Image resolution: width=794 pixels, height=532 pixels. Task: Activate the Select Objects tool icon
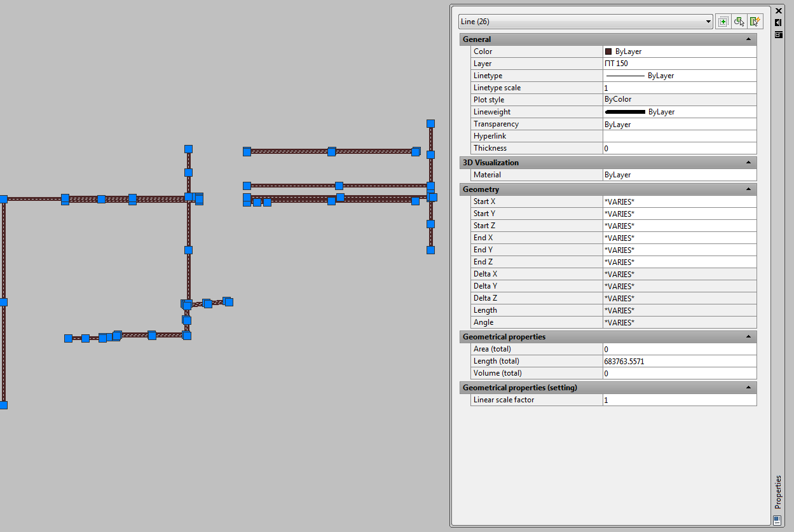(739, 21)
